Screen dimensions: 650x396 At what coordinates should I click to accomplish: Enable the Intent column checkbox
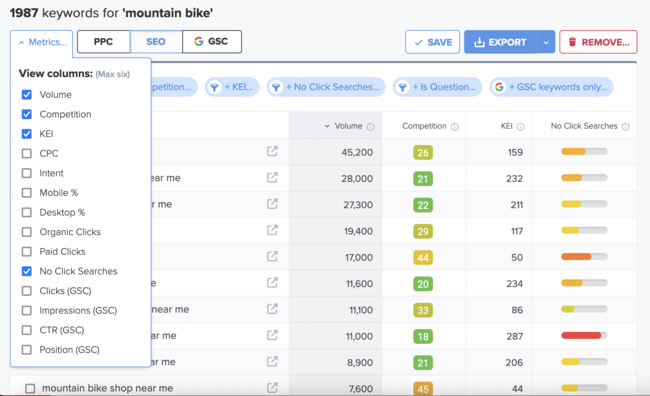click(27, 173)
